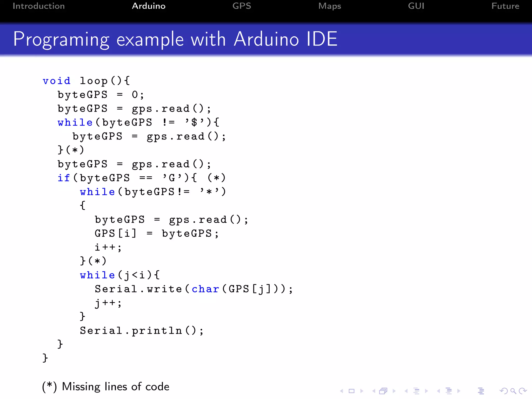Click the single slide rectangle icon

351,391
